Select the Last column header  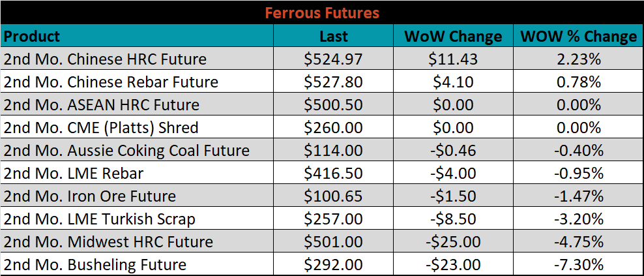334,36
